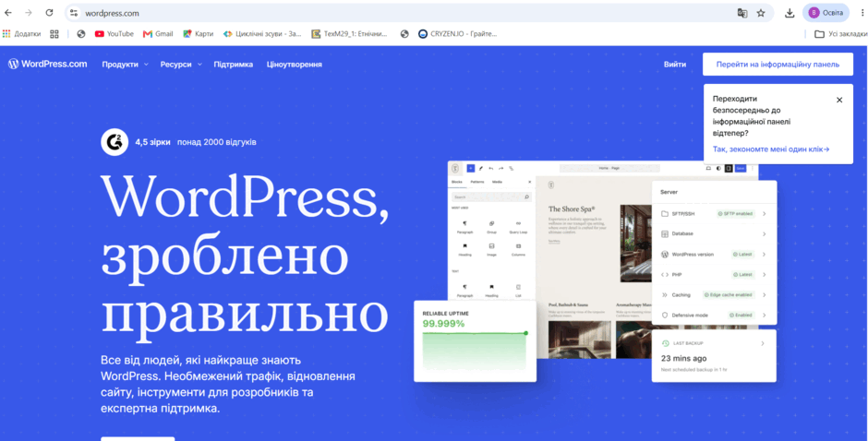Click the List block icon
868x441 pixels.
click(x=518, y=287)
